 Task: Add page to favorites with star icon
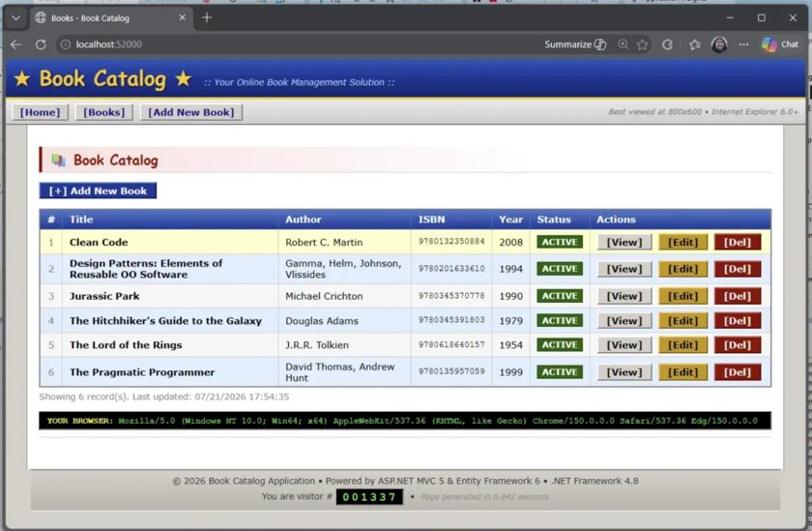pyautogui.click(x=643, y=44)
